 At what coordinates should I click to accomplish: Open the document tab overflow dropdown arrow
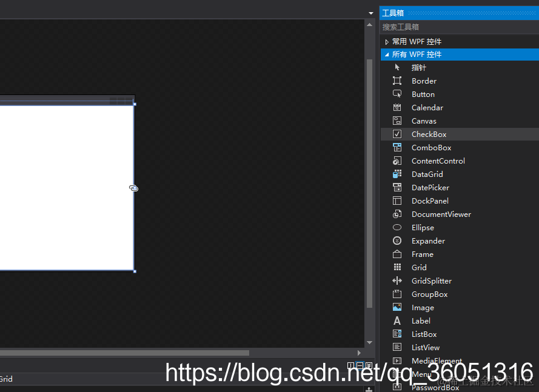click(371, 13)
